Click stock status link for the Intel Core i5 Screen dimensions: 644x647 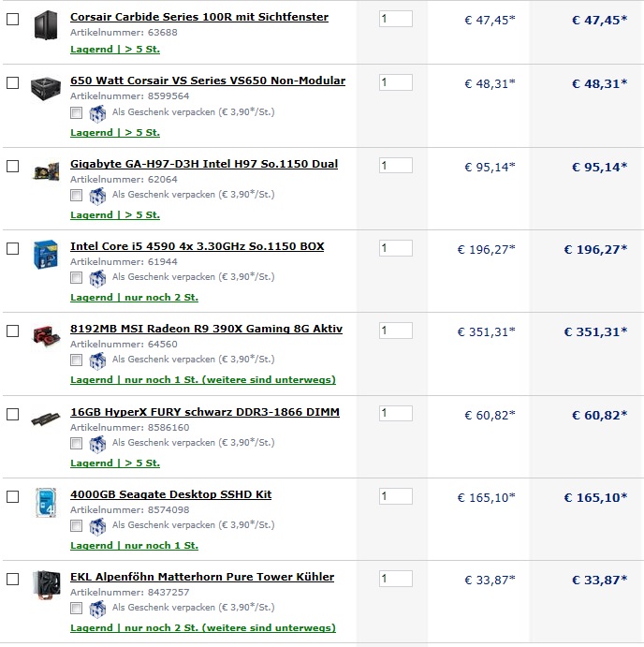click(x=134, y=298)
